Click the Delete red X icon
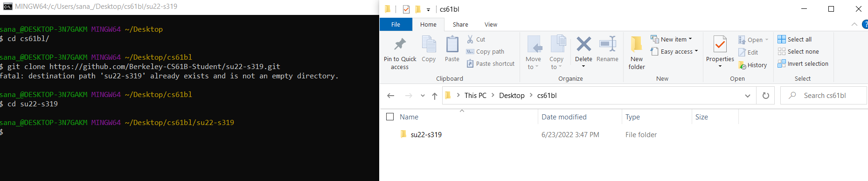Viewport: 868px width, 181px height. click(583, 44)
